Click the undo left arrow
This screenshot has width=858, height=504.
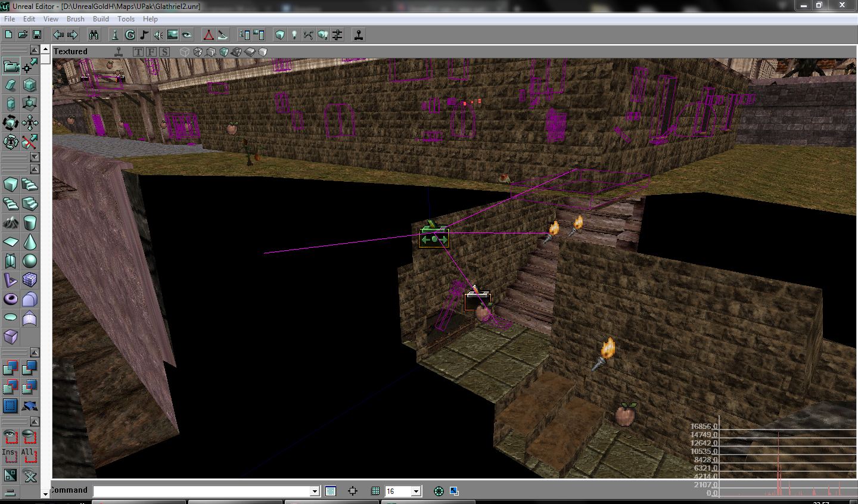pyautogui.click(x=58, y=35)
